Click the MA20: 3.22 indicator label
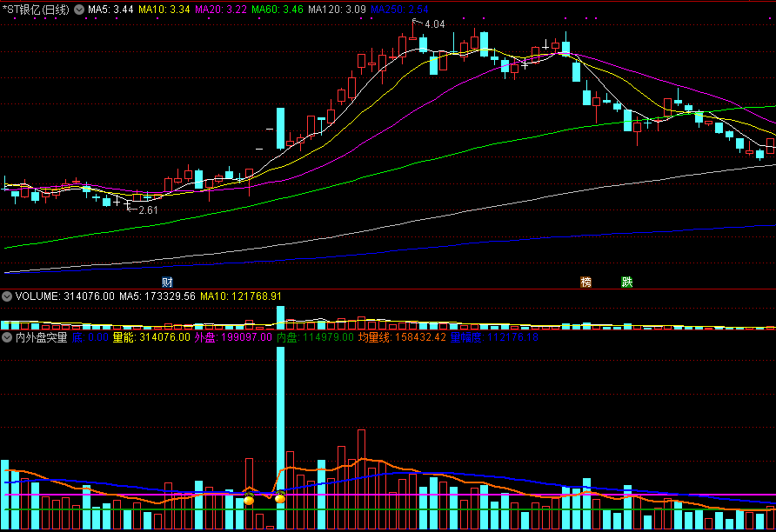The width and height of the screenshot is (776, 532). (221, 10)
